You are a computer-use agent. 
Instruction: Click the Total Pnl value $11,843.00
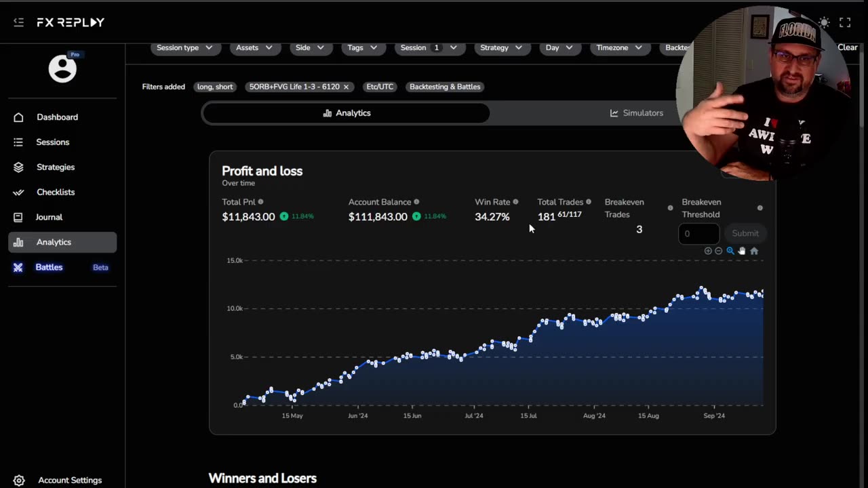coord(248,217)
